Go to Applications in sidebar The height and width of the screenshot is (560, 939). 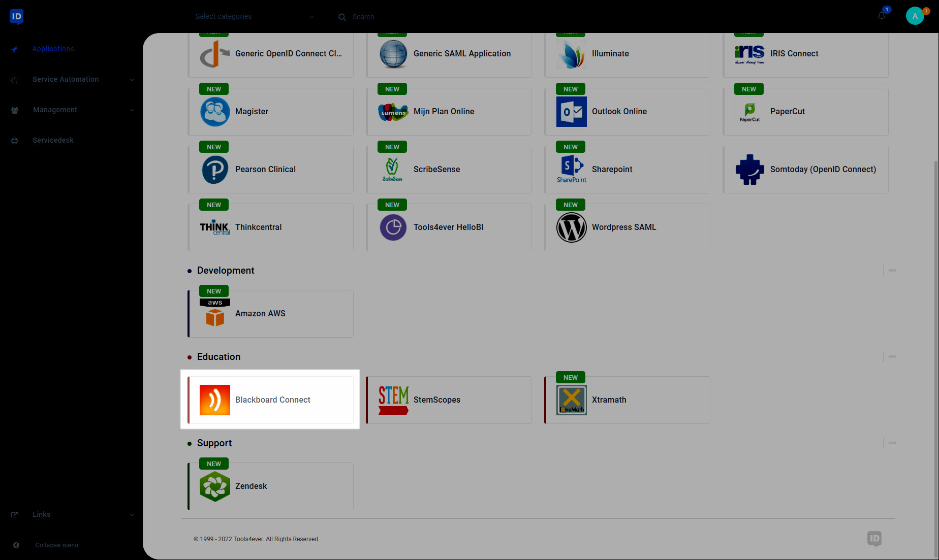pos(53,49)
